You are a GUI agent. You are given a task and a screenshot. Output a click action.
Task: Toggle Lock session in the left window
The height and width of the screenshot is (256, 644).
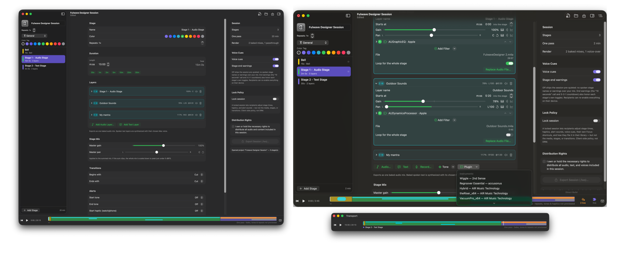(x=276, y=99)
